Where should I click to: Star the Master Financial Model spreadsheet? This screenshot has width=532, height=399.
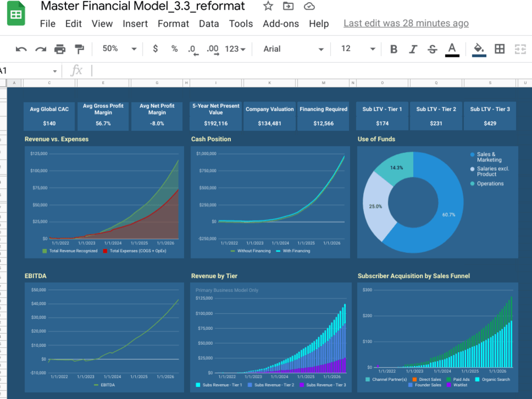(268, 6)
